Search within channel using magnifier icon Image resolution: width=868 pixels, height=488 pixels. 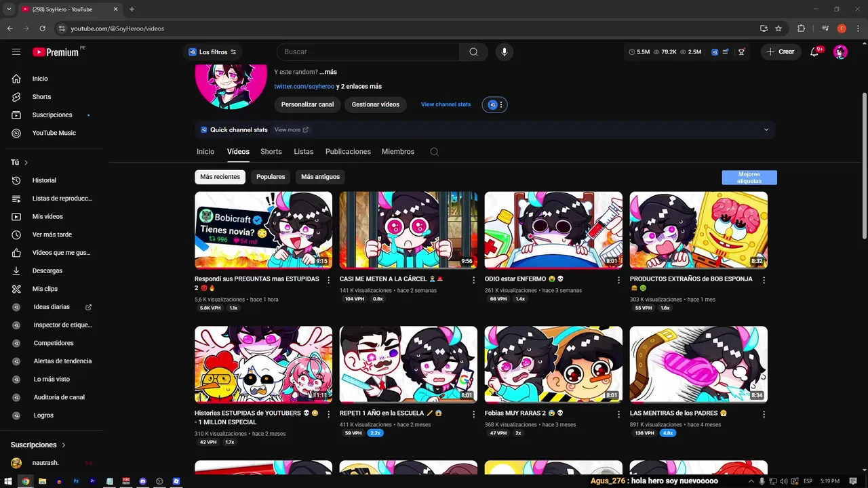[x=434, y=152]
